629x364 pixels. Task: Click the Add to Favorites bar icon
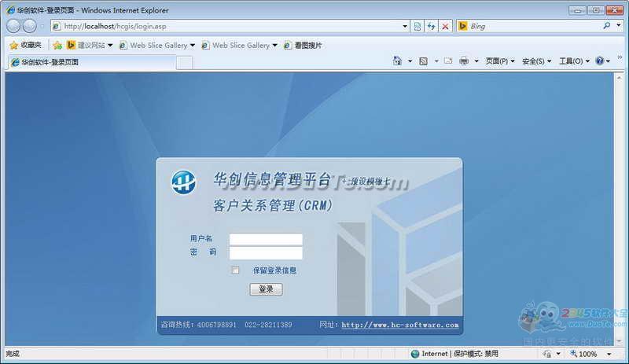point(57,46)
